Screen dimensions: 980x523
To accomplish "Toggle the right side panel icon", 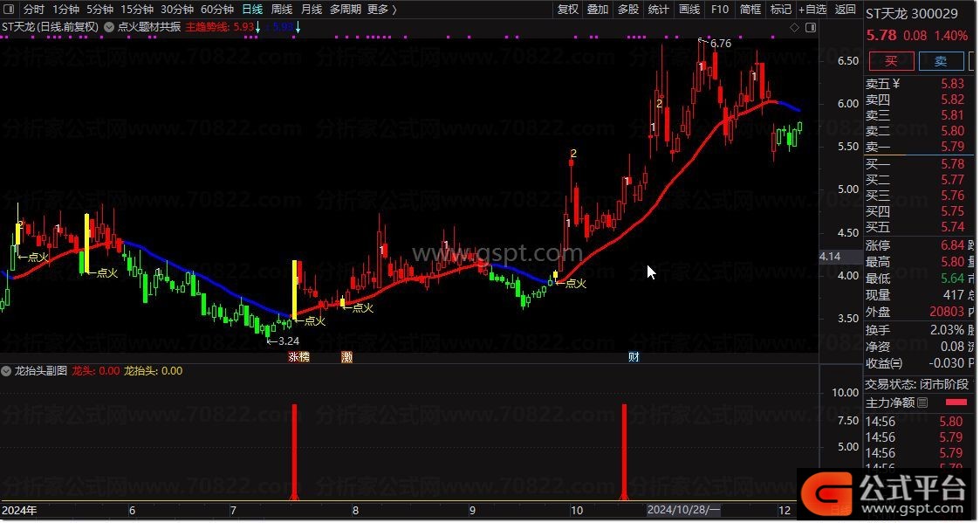I will click(811, 28).
